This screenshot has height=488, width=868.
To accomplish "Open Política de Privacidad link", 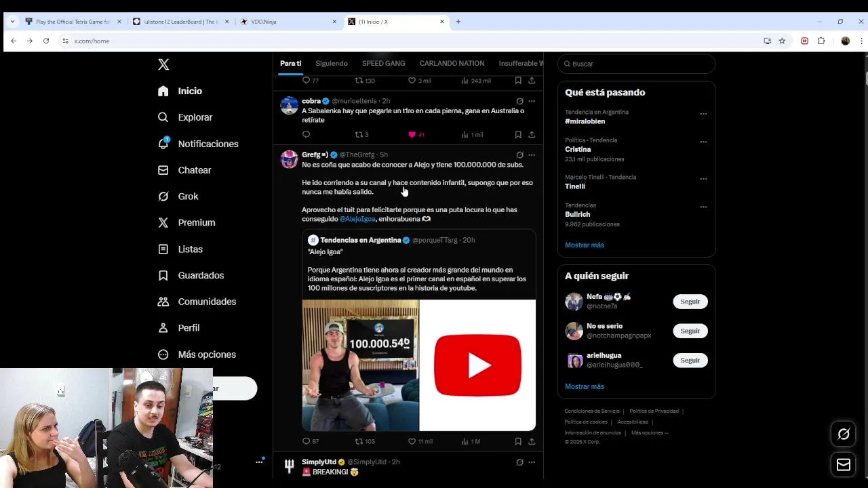I will point(654,411).
